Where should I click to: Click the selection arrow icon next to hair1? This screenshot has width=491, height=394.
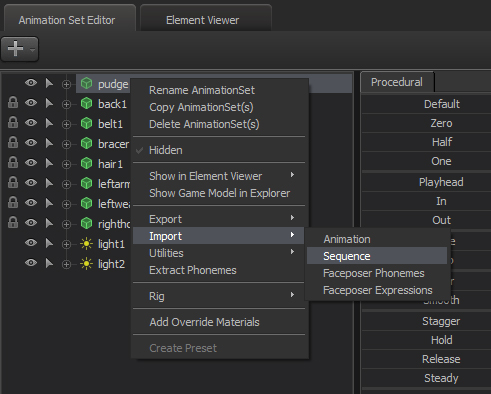pos(49,163)
